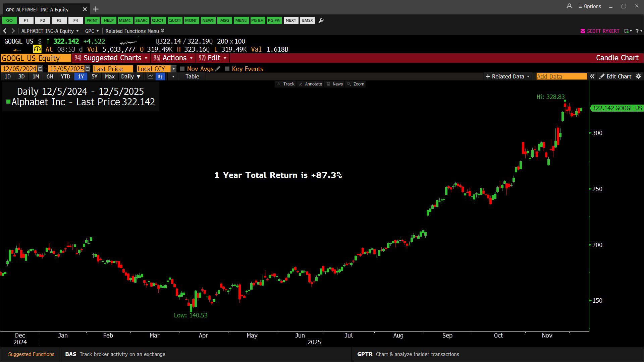Click the search magnifier icon near Options
Image resolution: width=644 pixels, height=362 pixels.
(569, 6)
